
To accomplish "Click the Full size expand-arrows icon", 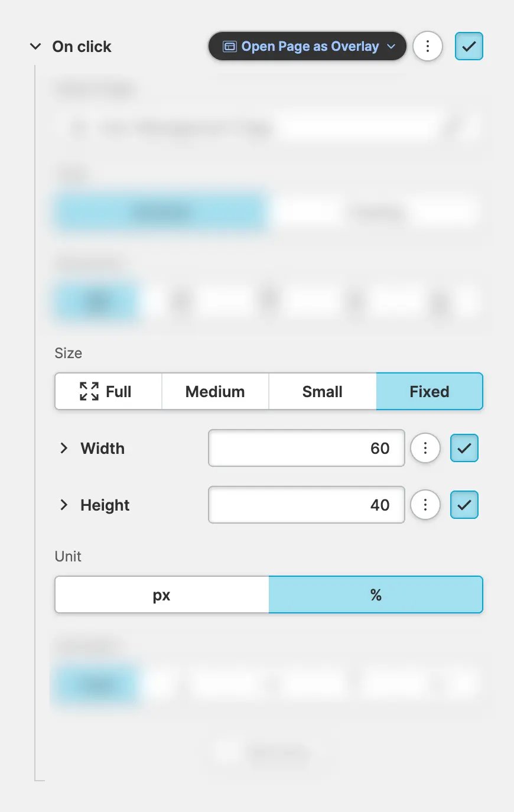I will [89, 391].
